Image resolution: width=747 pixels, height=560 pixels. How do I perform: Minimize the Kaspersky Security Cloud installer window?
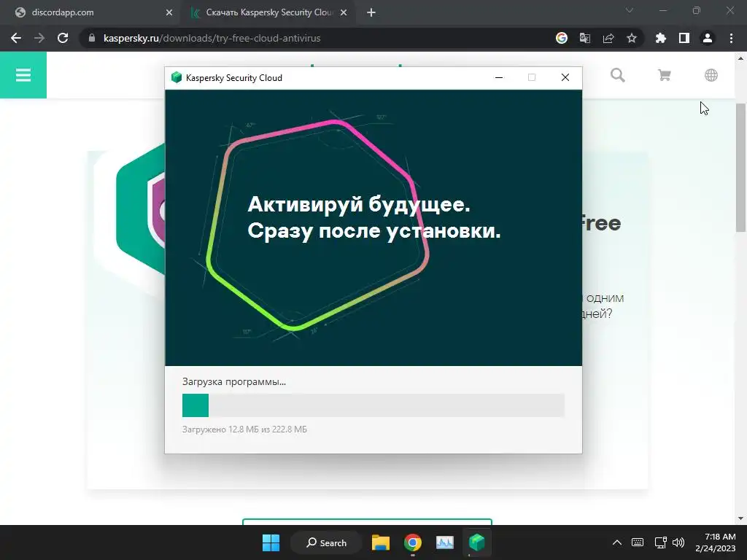tap(499, 77)
